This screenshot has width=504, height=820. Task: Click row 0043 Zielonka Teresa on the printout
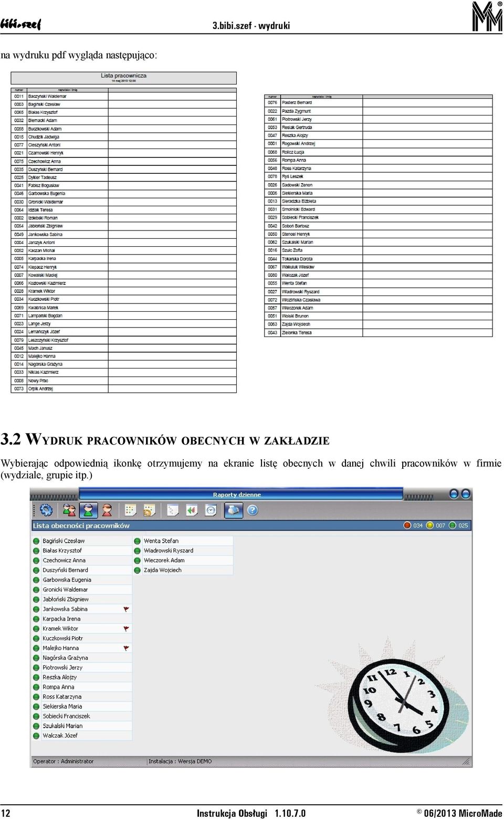click(x=379, y=332)
